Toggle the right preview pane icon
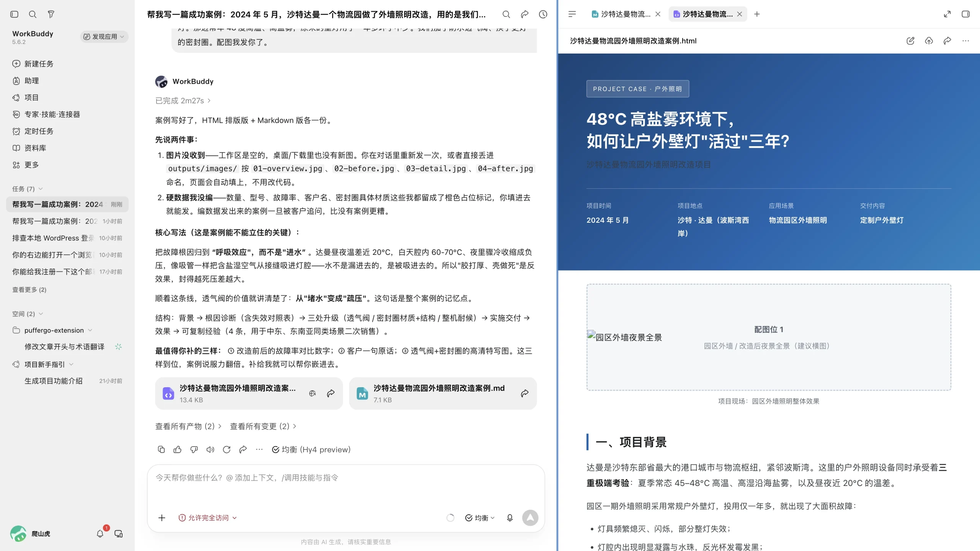The height and width of the screenshot is (551, 980). point(965,14)
